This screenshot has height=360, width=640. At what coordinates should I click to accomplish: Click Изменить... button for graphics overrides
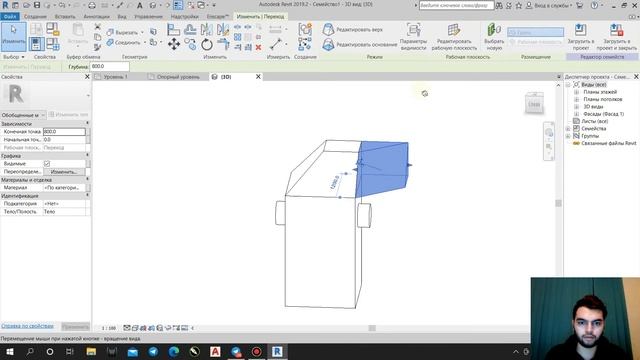pyautogui.click(x=64, y=172)
